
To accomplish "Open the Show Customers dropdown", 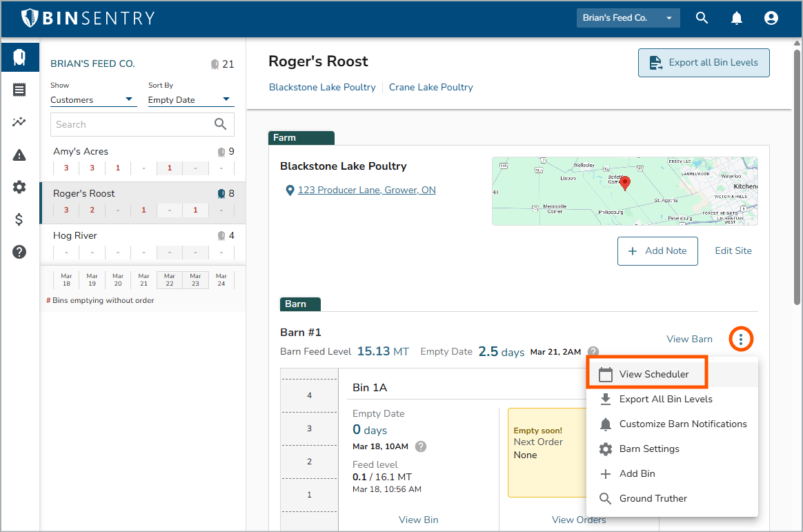I will point(93,100).
